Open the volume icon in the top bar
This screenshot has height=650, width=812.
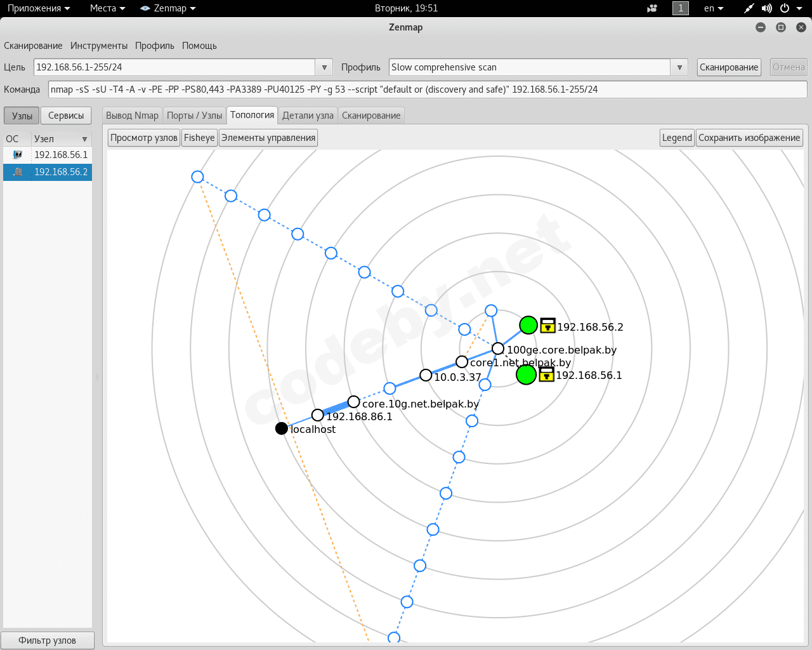(767, 8)
